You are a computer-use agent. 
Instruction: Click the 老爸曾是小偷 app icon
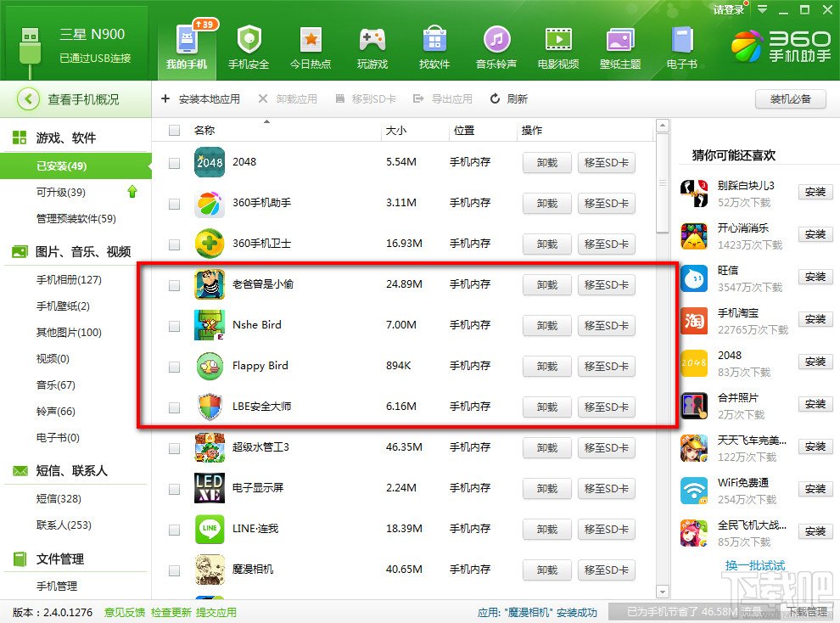[210, 284]
